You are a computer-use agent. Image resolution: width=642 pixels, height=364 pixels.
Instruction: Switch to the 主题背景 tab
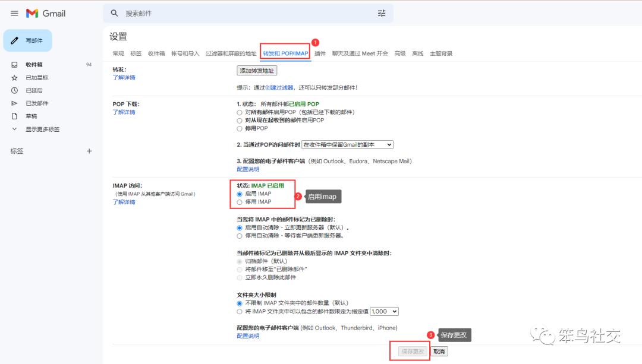click(x=441, y=53)
